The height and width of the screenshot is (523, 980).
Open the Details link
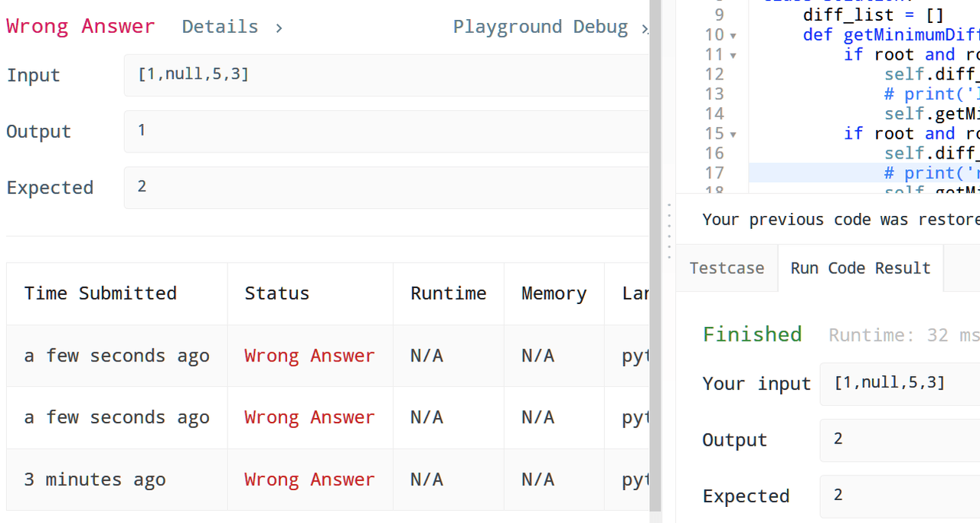(x=231, y=27)
